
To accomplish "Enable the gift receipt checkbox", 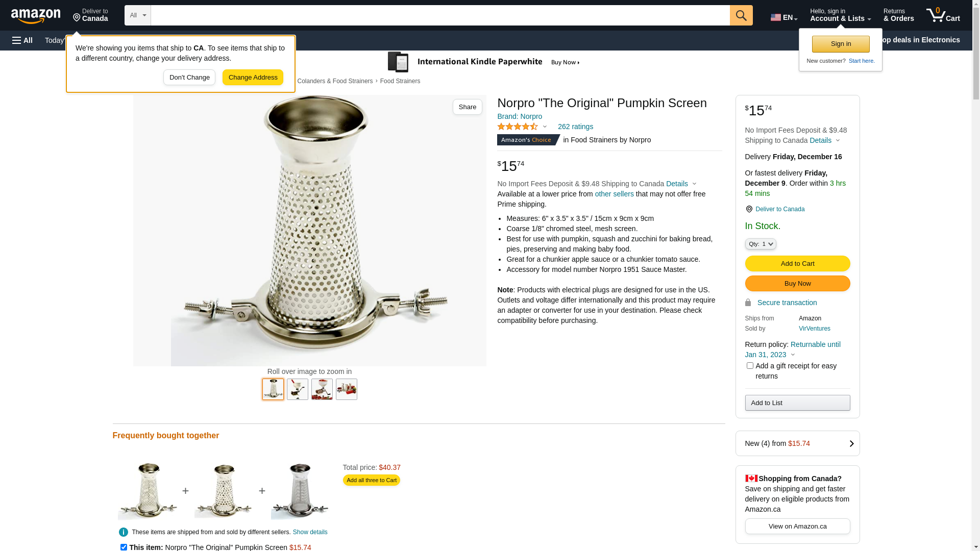I will pyautogui.click(x=750, y=366).
